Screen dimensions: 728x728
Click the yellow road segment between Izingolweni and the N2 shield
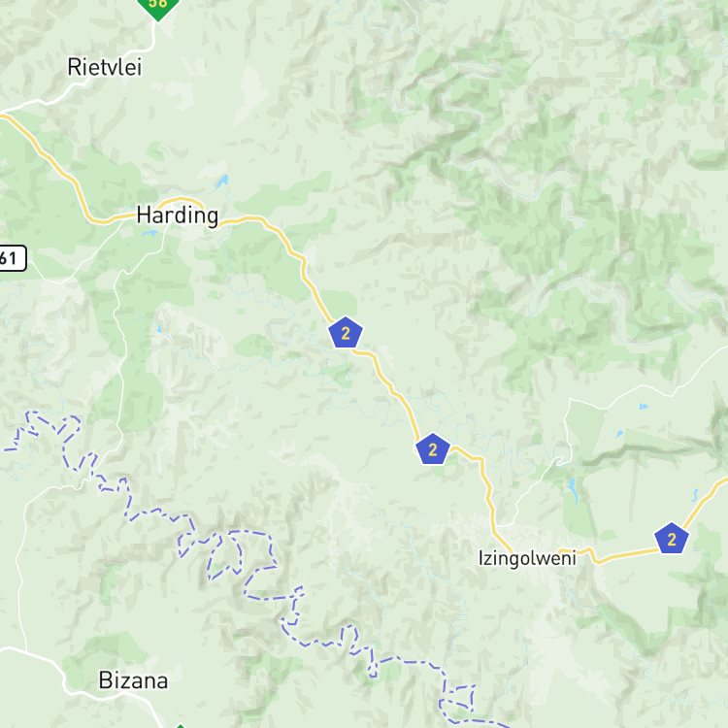[627, 555]
